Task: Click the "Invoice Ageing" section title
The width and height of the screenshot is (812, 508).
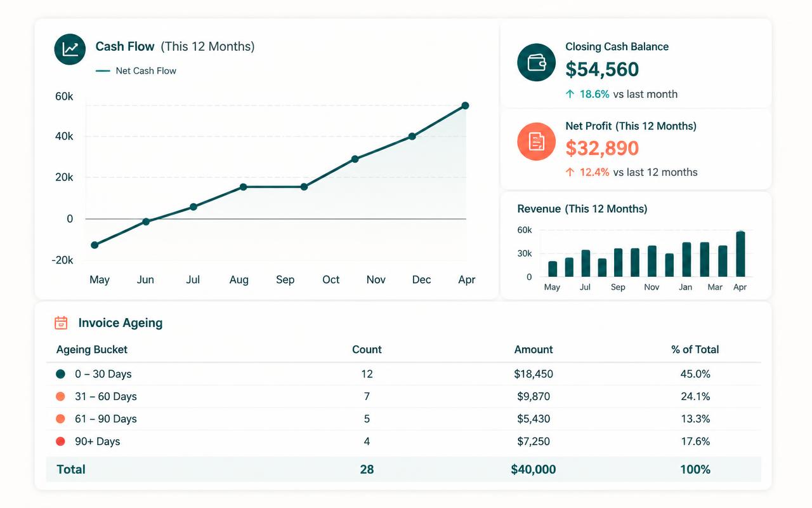Action: pyautogui.click(x=121, y=323)
